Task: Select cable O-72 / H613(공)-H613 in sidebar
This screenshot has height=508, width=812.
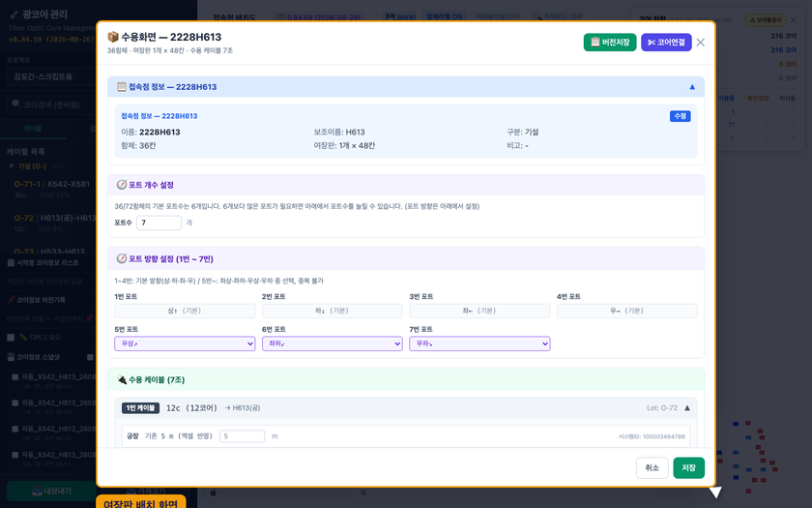Action: pos(55,223)
